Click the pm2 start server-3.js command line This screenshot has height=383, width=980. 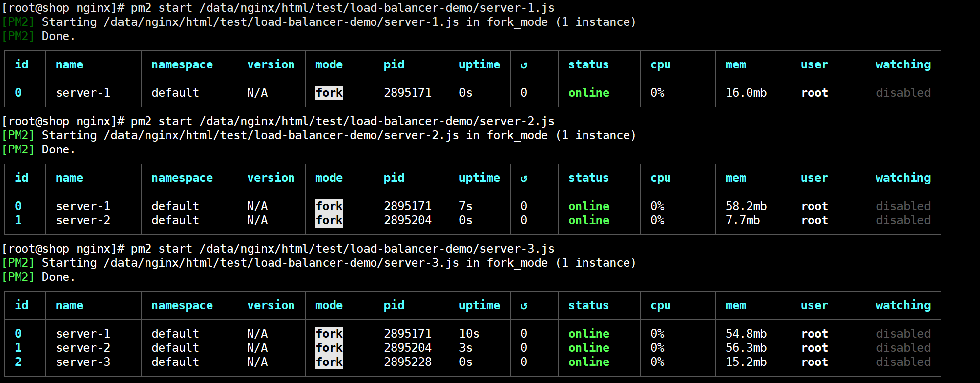click(x=278, y=249)
